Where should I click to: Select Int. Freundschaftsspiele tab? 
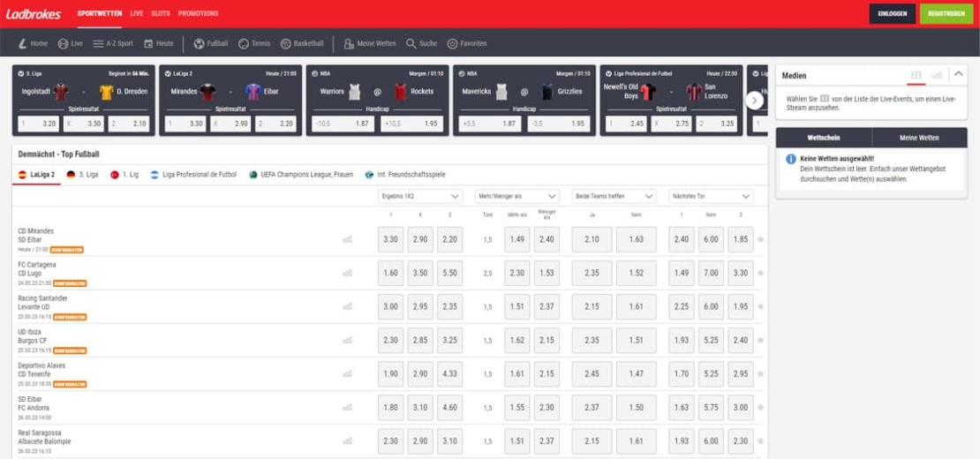[x=405, y=175]
